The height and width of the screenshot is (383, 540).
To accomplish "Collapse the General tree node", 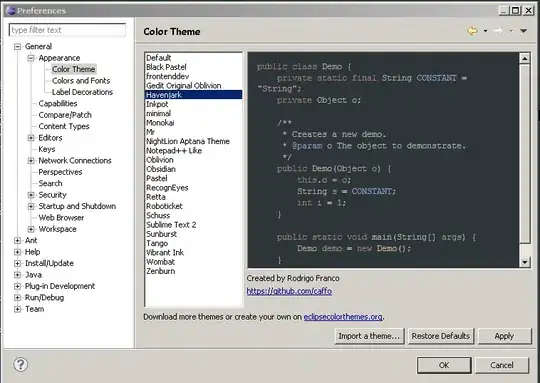I will click(17, 46).
